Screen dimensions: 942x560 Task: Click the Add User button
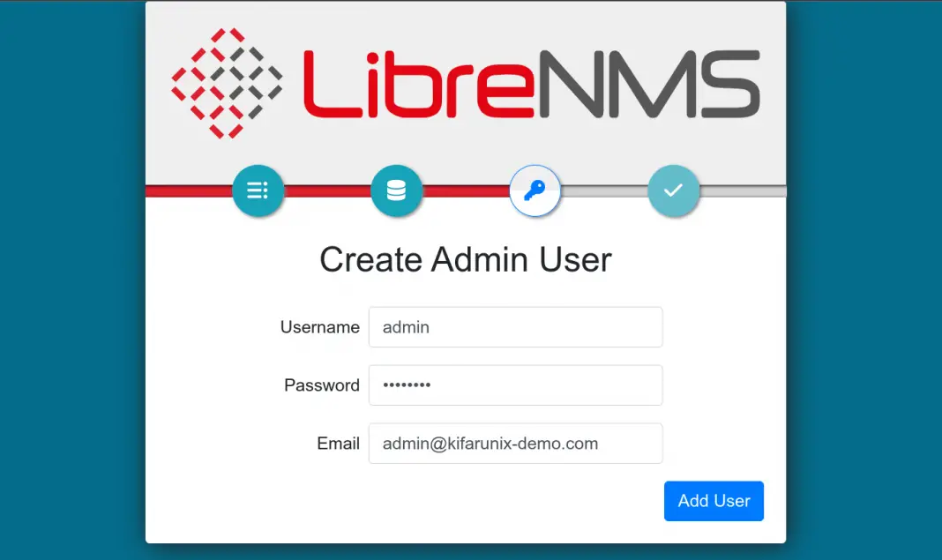point(714,501)
